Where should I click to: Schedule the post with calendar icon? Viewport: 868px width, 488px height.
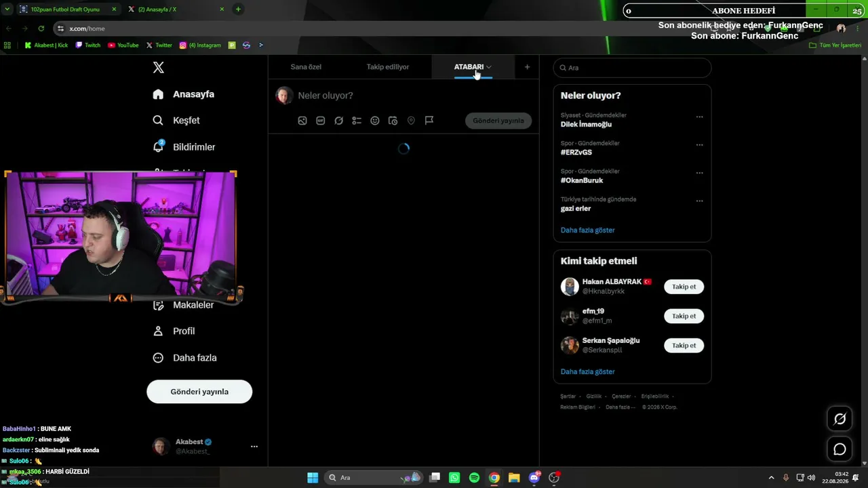[x=393, y=121]
